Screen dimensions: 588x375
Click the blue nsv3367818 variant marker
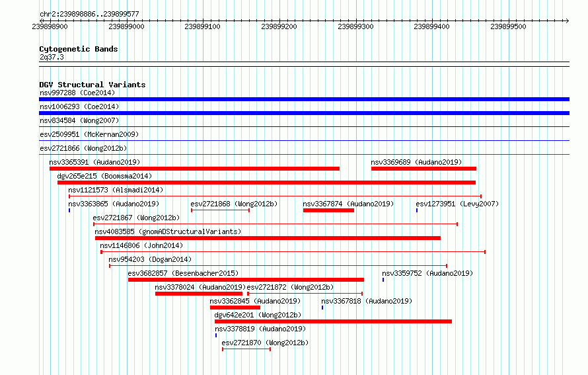[x=322, y=308]
